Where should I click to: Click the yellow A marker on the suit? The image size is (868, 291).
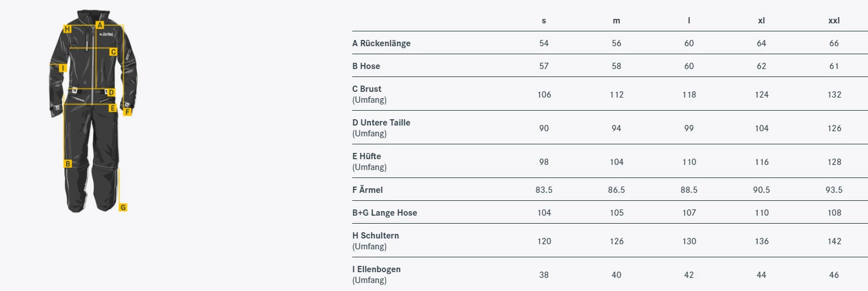point(100,25)
